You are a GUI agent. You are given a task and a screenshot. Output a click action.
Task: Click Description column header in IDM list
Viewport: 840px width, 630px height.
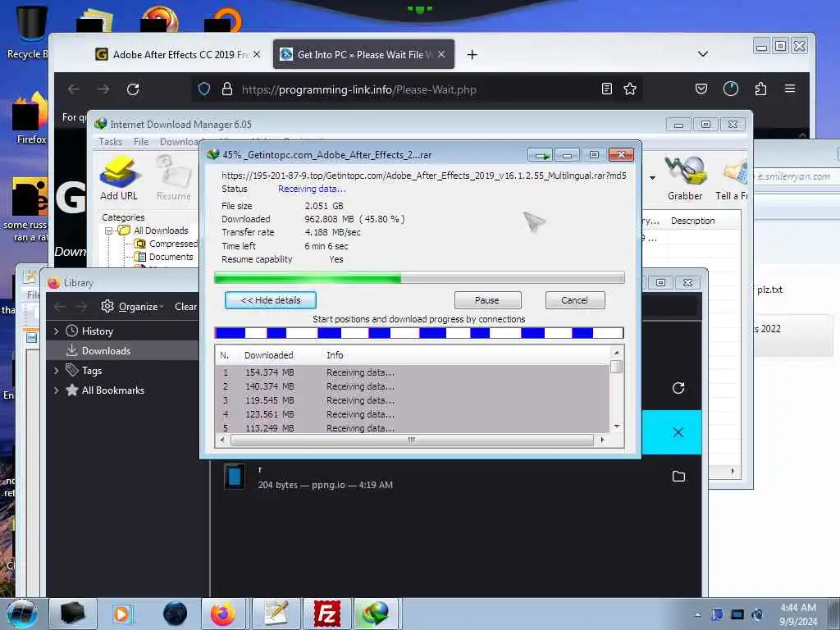coord(692,221)
